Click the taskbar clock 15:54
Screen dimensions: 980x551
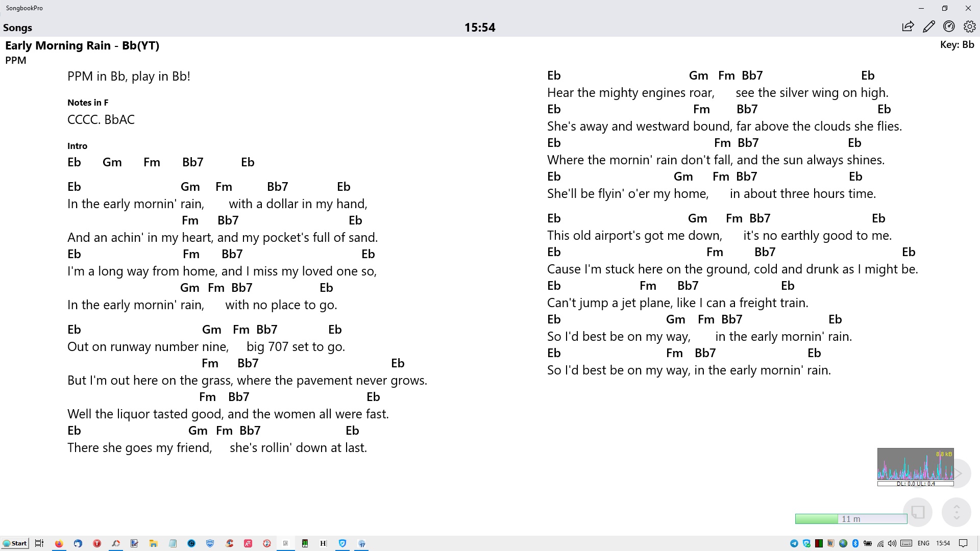click(943, 543)
